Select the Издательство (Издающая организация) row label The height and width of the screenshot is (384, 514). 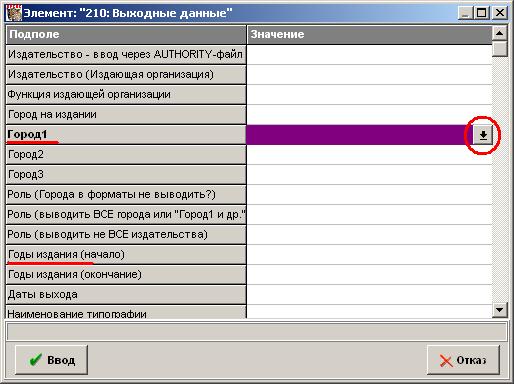click(x=126, y=75)
